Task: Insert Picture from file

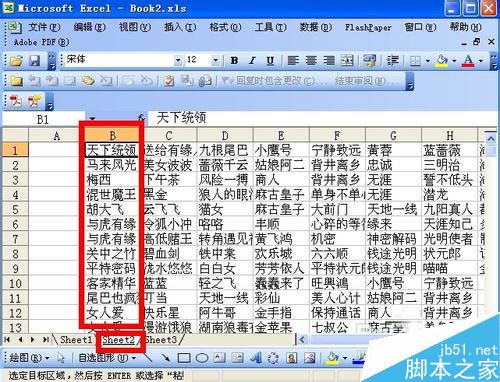Action: [x=310, y=358]
